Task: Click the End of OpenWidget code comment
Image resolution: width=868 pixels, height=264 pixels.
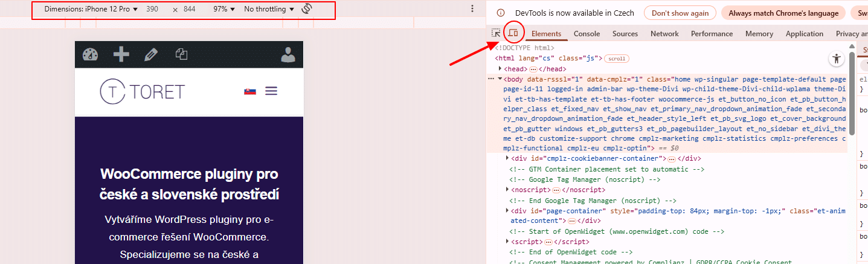Action: [571, 252]
